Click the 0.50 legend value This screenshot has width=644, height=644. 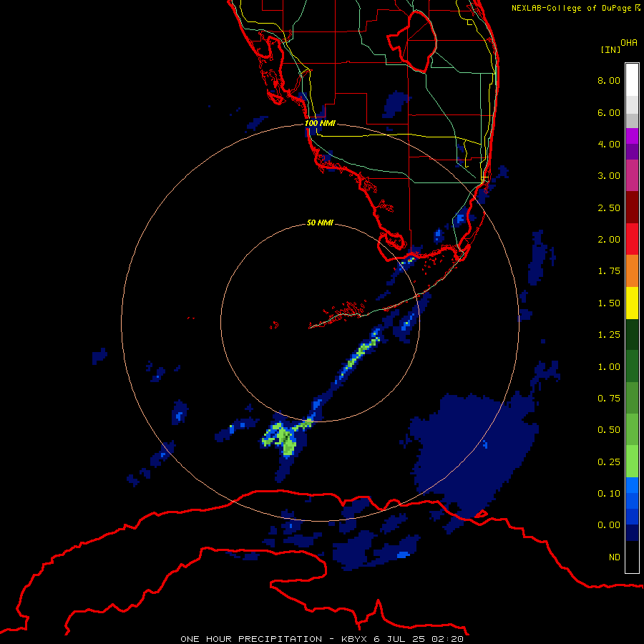609,430
